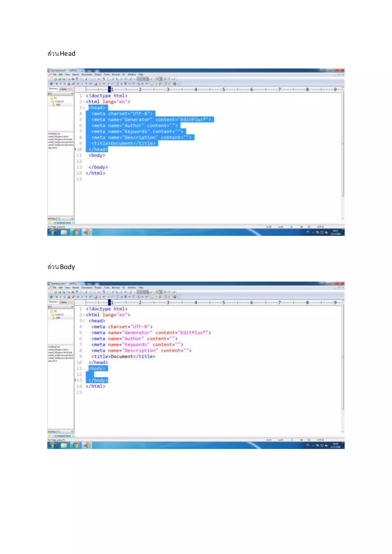
Task: Open the File menu in the Head screenshot
Action: [55, 75]
